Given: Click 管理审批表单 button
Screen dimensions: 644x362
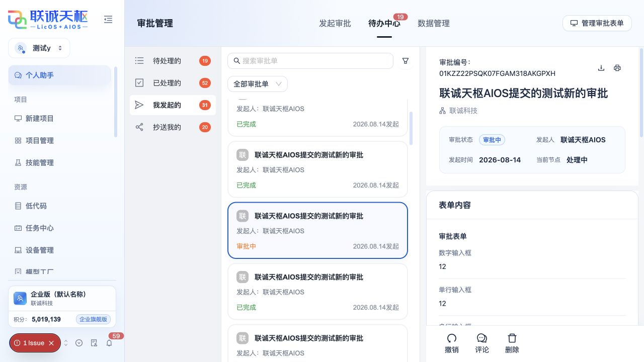Looking at the screenshot, I should point(597,23).
